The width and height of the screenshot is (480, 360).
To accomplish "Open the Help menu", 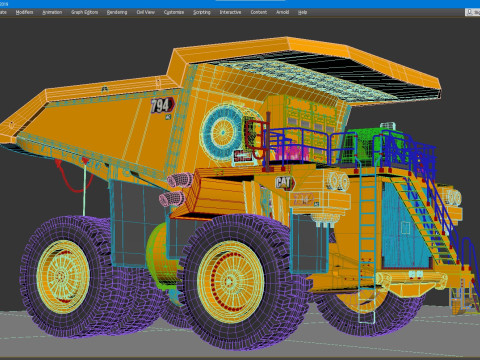I will [x=302, y=12].
